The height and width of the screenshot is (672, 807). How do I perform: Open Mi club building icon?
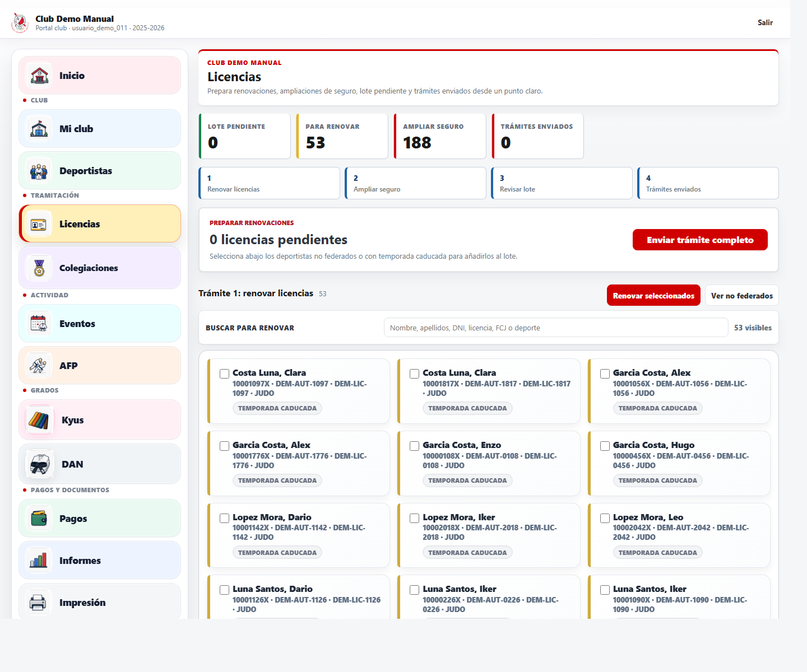(39, 129)
